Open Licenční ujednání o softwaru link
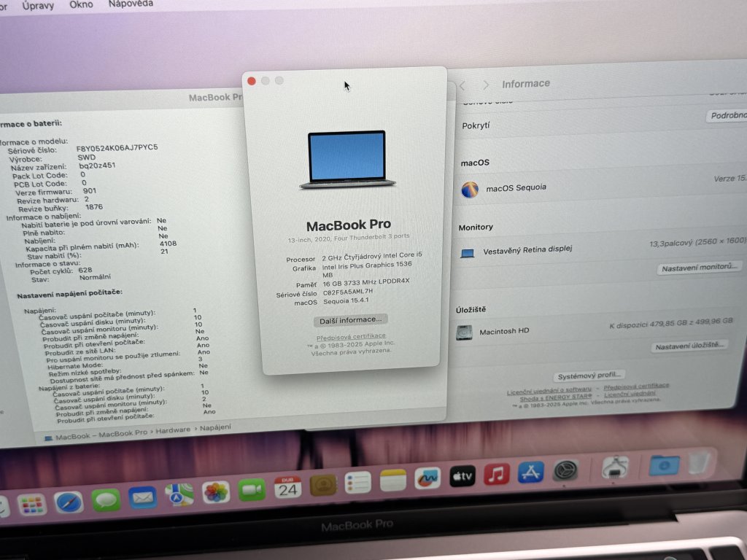Viewport: 747px width, 560px height. [x=549, y=391]
